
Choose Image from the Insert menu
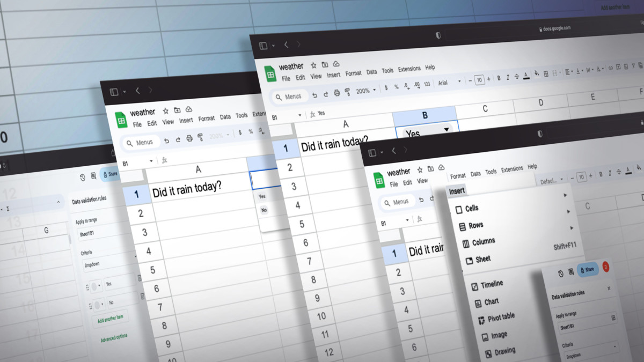(x=495, y=335)
